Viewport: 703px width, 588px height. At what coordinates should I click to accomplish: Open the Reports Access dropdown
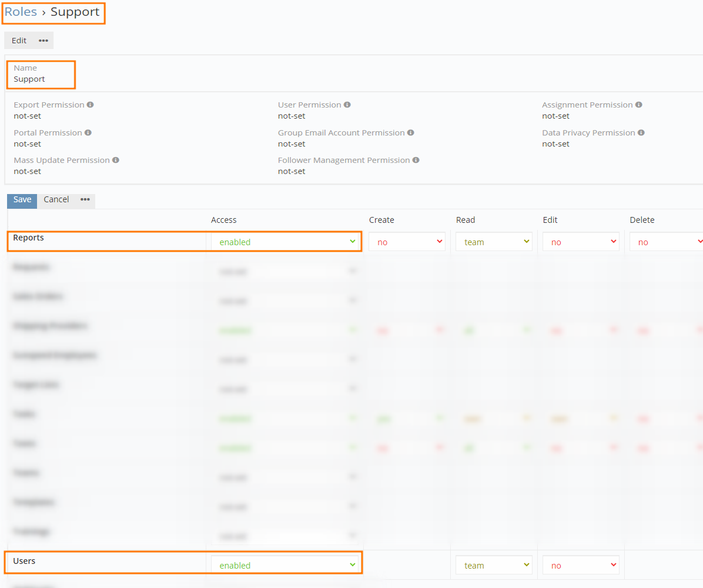click(286, 242)
